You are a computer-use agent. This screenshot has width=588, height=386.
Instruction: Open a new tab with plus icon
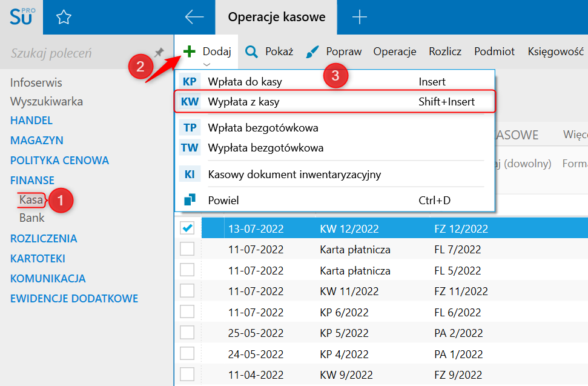(x=360, y=17)
